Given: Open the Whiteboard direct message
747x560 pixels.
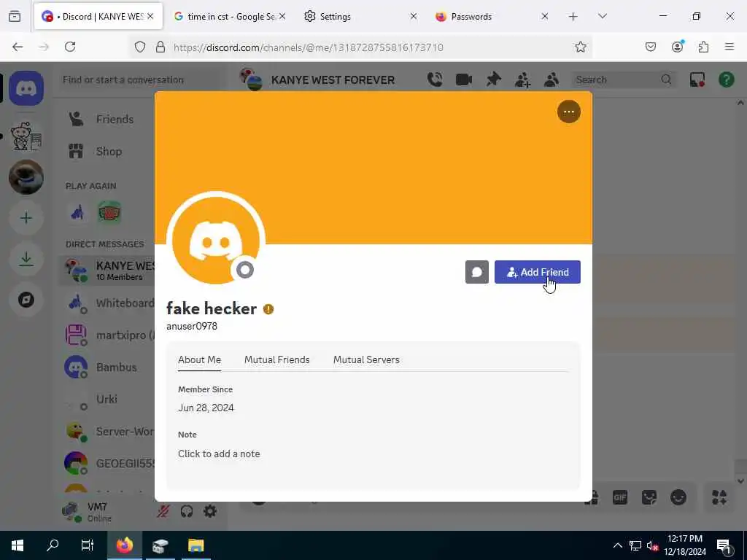Looking at the screenshot, I should coord(107,303).
